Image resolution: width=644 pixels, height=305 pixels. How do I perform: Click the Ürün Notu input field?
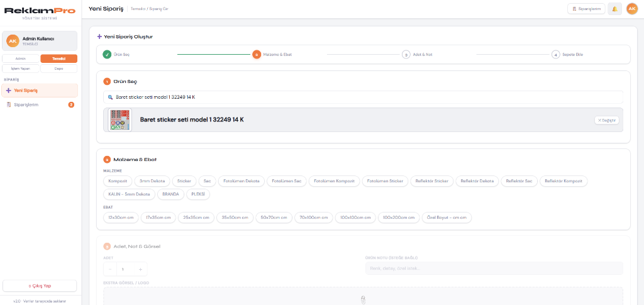coord(494,269)
